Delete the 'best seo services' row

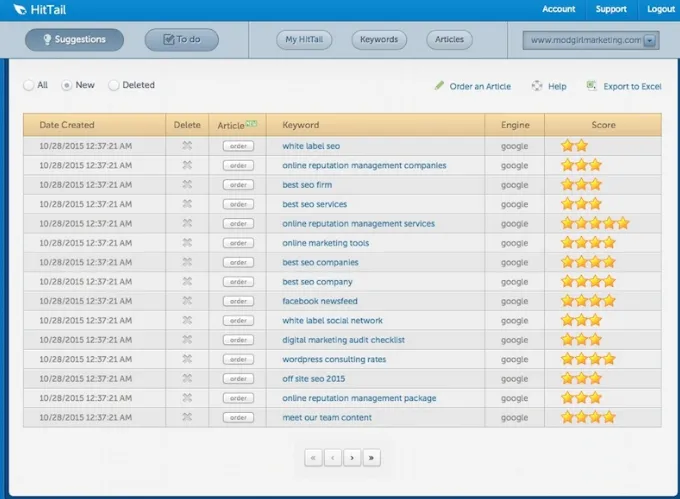(x=187, y=204)
